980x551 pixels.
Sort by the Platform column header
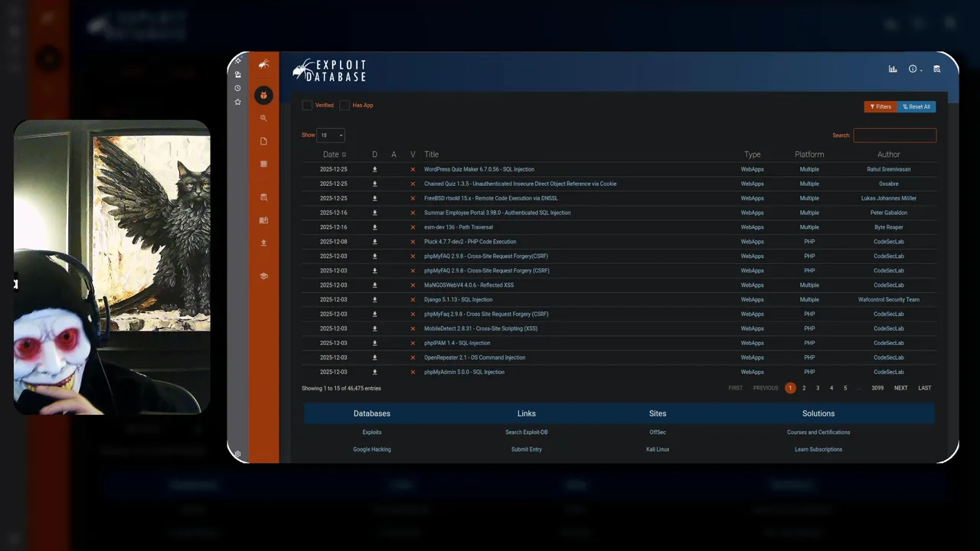pyautogui.click(x=809, y=155)
